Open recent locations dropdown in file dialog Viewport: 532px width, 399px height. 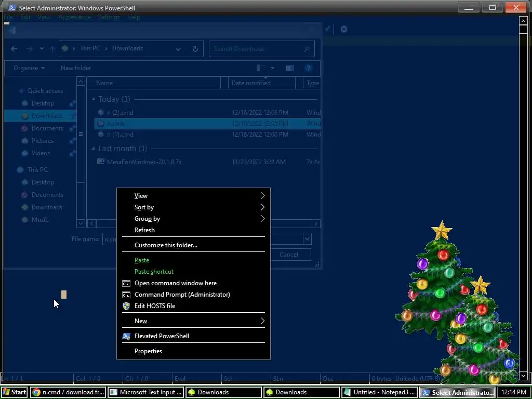point(42,49)
